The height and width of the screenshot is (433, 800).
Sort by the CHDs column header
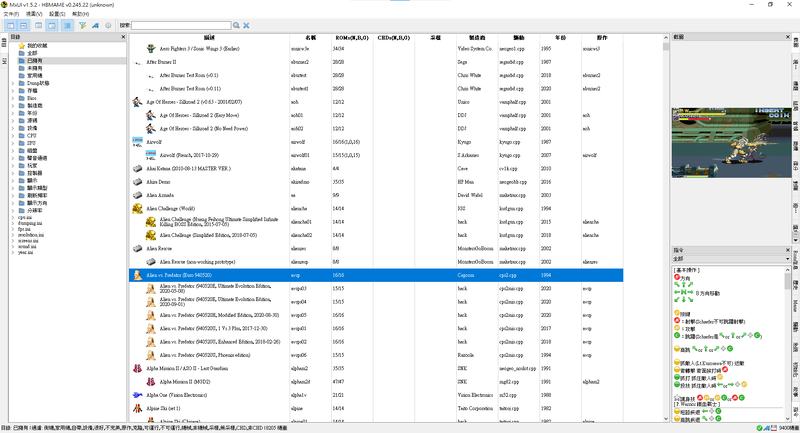click(x=393, y=38)
